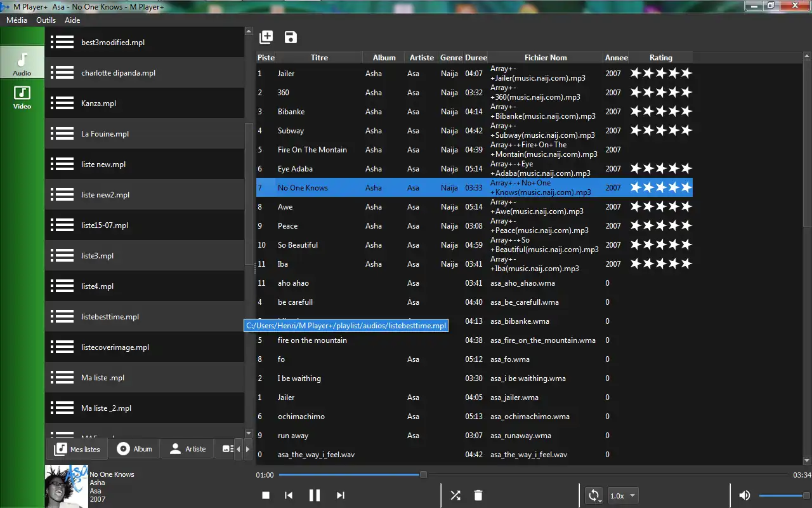Open playlist Ma liste _2.mpl
This screenshot has width=812, height=508.
pyautogui.click(x=145, y=408)
